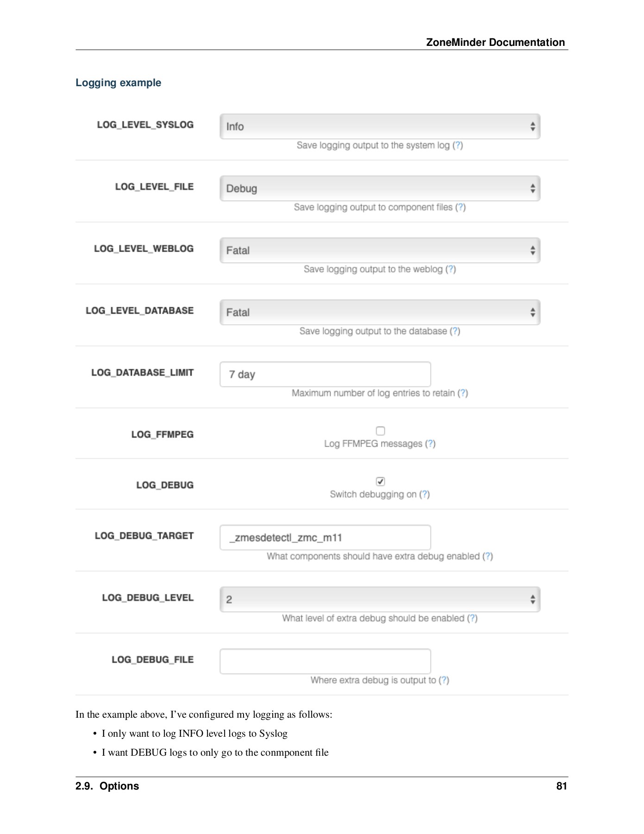Enable the LOG_FFMPEG checkbox
This screenshot has height=834, width=644.
point(381,431)
